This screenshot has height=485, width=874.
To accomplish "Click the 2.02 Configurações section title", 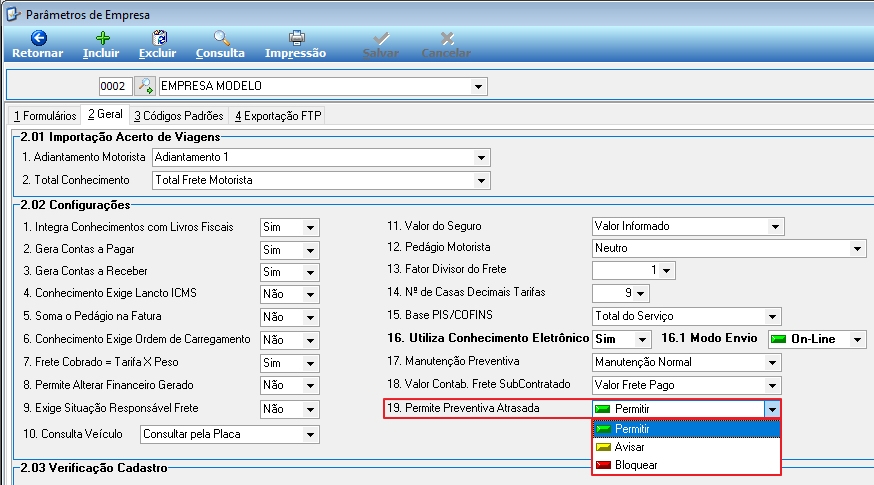I will (x=75, y=205).
